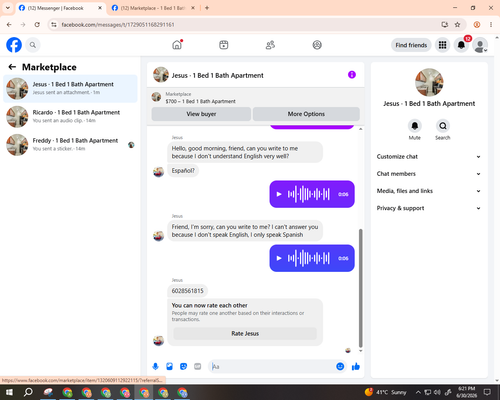Click the chat header apartment thumbnail

pyautogui.click(x=161, y=75)
